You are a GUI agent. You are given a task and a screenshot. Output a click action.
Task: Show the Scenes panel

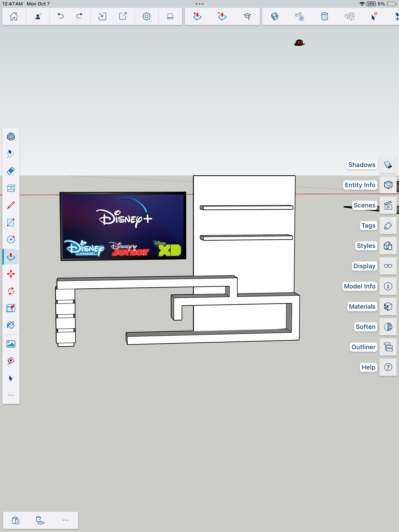[388, 205]
